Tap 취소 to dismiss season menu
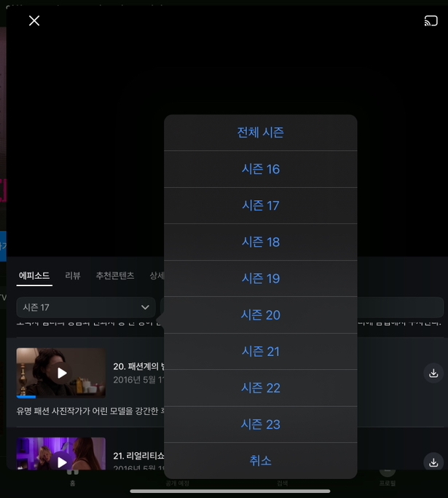This screenshot has height=498, width=448. (261, 461)
